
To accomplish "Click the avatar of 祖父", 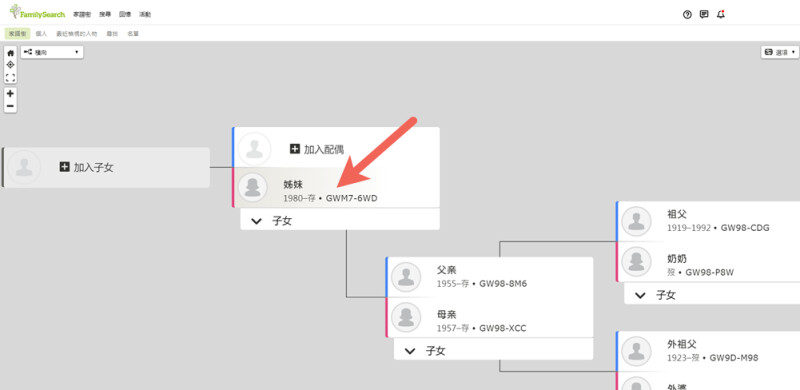I will (636, 221).
